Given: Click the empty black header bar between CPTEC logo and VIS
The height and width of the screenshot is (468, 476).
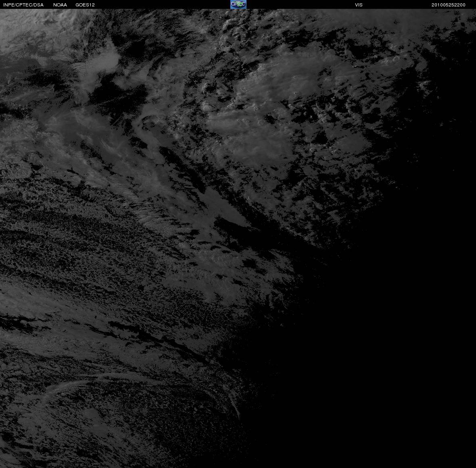Looking at the screenshot, I should [301, 4].
